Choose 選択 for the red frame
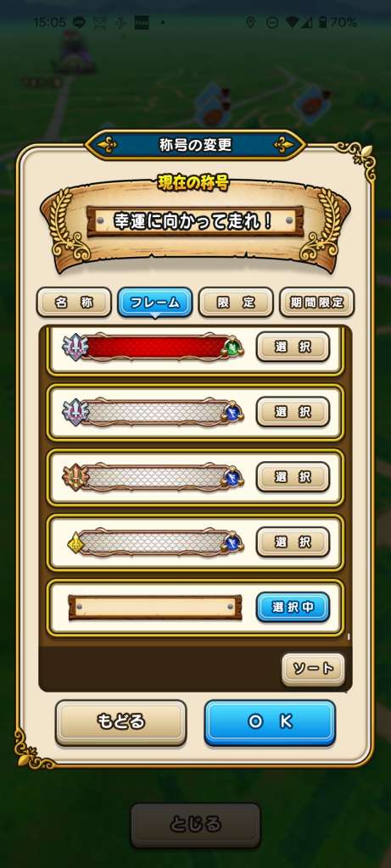The image size is (391, 868). point(293,347)
